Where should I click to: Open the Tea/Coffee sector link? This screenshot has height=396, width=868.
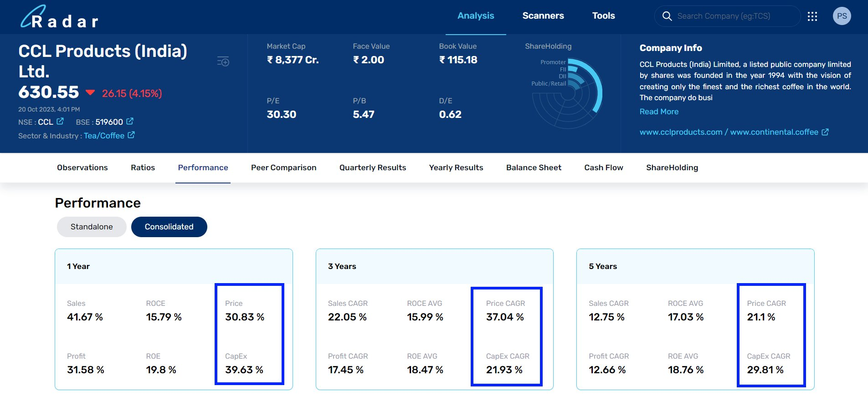tap(104, 136)
